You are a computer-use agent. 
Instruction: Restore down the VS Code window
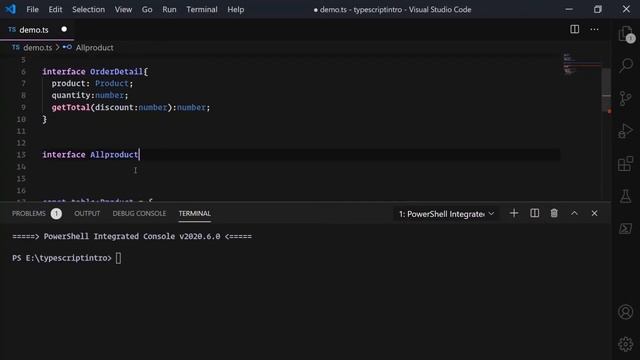598,9
